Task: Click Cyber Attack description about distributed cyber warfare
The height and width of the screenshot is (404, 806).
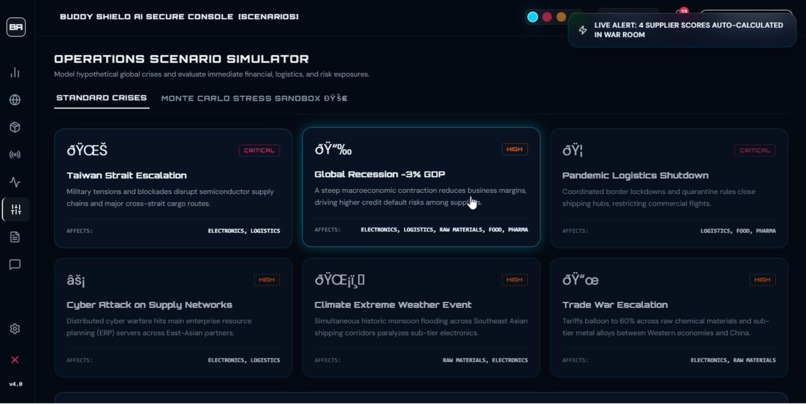Action: (159, 327)
